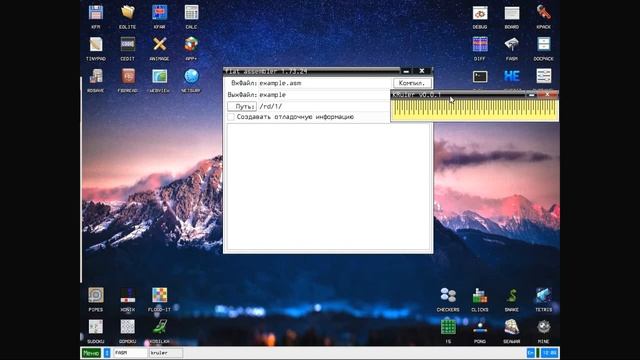Open the BOARD desktop icon
640x360 pixels.
pos(512,13)
